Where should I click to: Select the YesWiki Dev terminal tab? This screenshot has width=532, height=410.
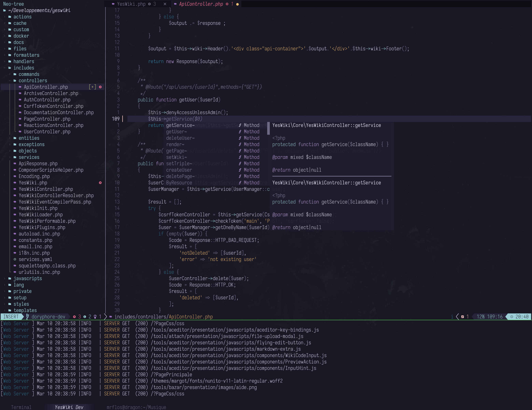[69, 407]
